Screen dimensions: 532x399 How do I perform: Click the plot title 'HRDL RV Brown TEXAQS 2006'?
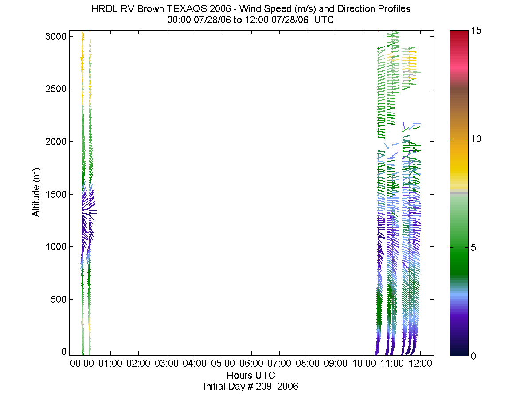161,9
